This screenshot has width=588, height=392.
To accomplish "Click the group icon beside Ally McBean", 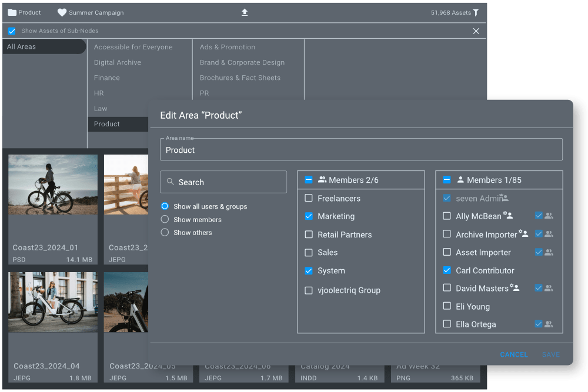I will [549, 216].
